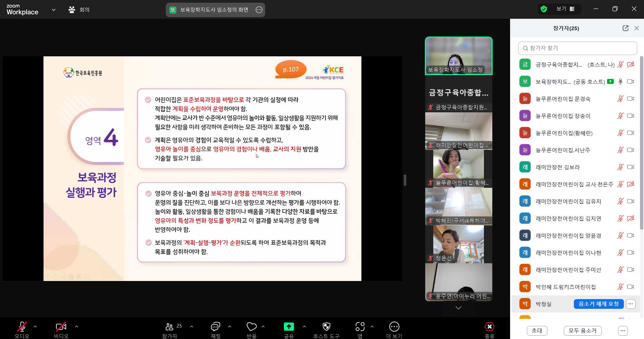Image resolution: width=644 pixels, height=339 pixels.
Task: Click the green encryption shield icon
Action: click(x=544, y=9)
